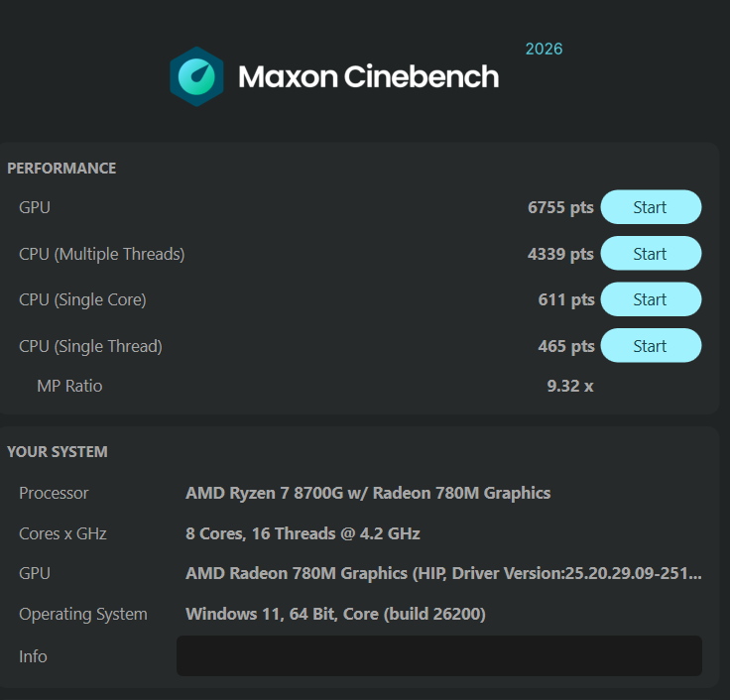Click the 2026 version label

coord(544,49)
